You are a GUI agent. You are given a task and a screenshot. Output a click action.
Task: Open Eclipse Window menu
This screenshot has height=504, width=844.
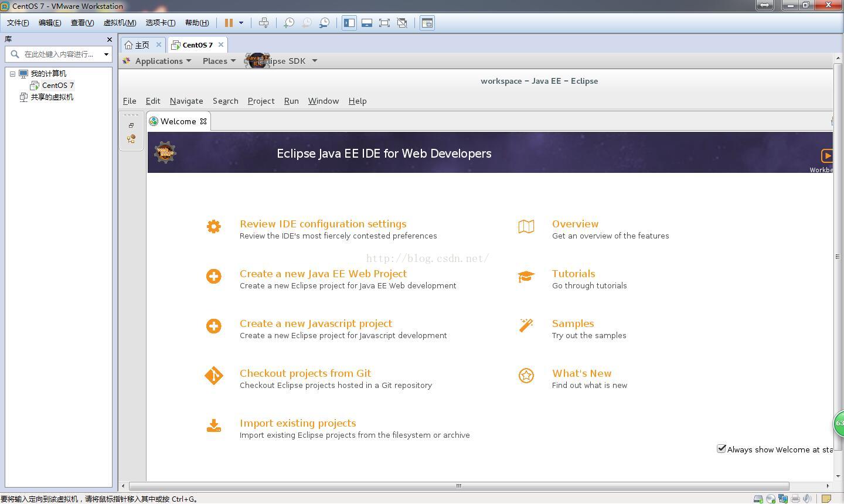[x=324, y=101]
